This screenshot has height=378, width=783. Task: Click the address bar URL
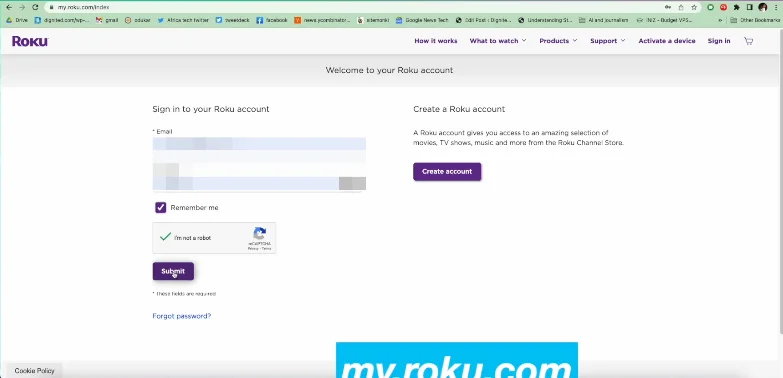(x=83, y=7)
